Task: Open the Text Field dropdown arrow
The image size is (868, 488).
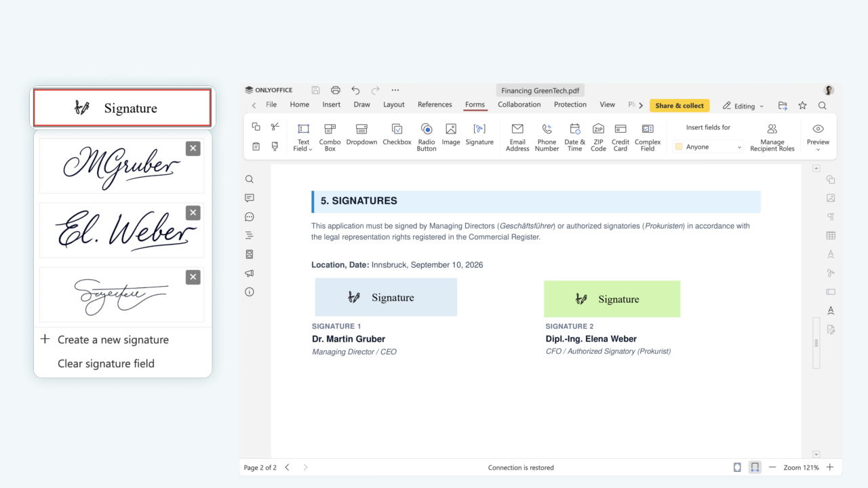Action: pyautogui.click(x=311, y=149)
